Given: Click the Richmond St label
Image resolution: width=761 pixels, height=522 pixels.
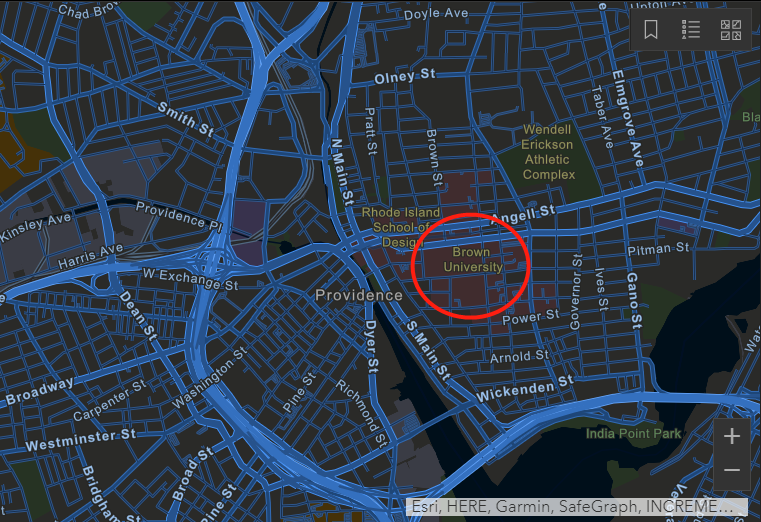Looking at the screenshot, I should coord(362,413).
